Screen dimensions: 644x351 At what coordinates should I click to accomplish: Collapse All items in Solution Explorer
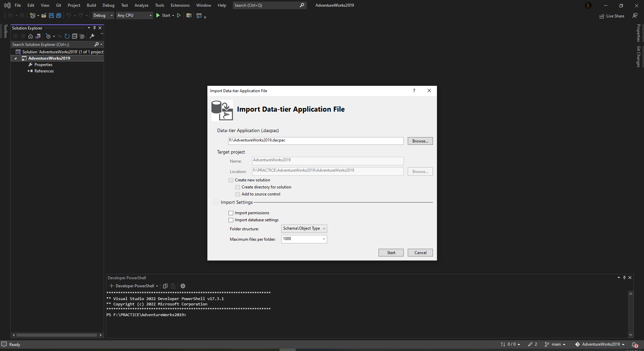click(x=75, y=36)
